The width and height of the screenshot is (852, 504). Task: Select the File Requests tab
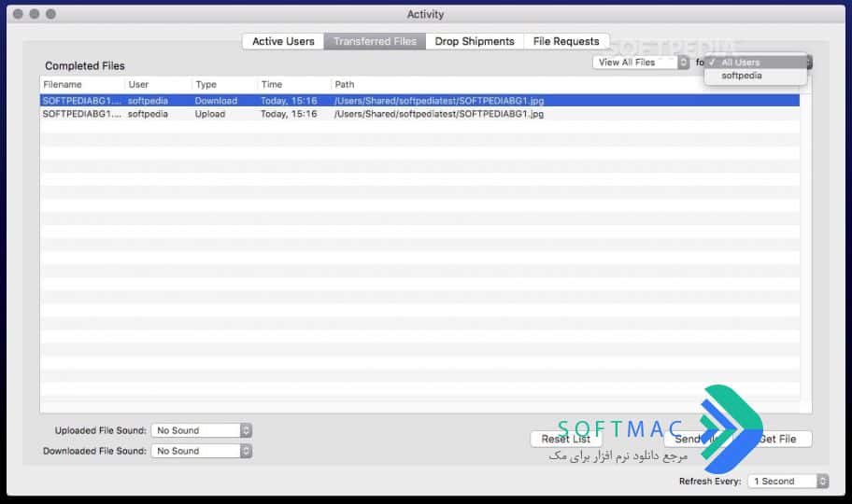[x=566, y=41]
